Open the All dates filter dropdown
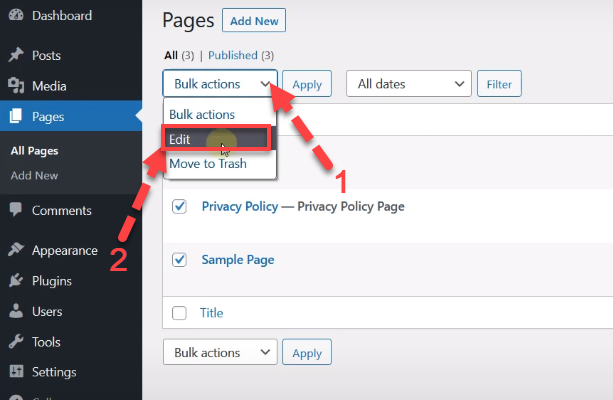This screenshot has height=400, width=613. [409, 84]
